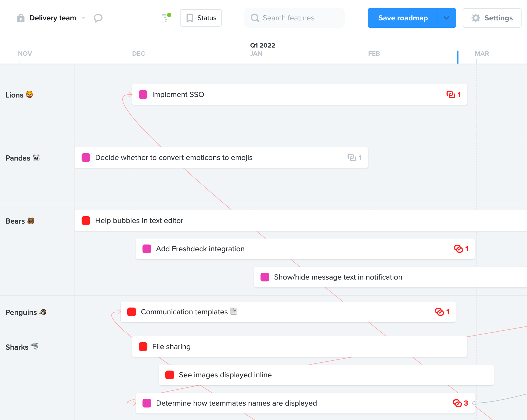The height and width of the screenshot is (420, 527).
Task: Open the filter icon with green dot
Action: (166, 17)
